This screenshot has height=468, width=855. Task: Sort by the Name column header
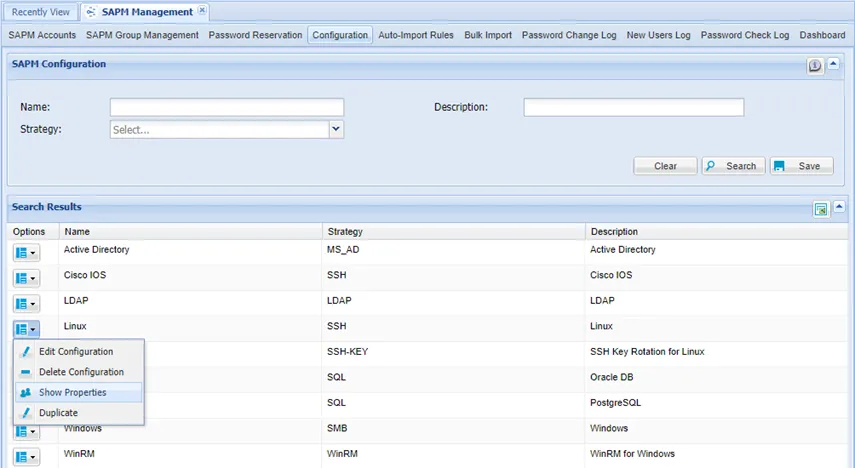190,232
